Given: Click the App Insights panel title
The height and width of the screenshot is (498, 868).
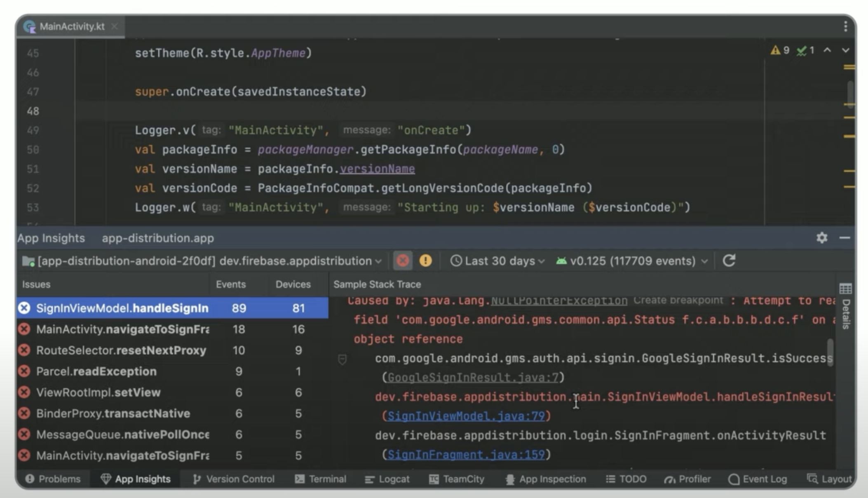Looking at the screenshot, I should click(x=51, y=238).
